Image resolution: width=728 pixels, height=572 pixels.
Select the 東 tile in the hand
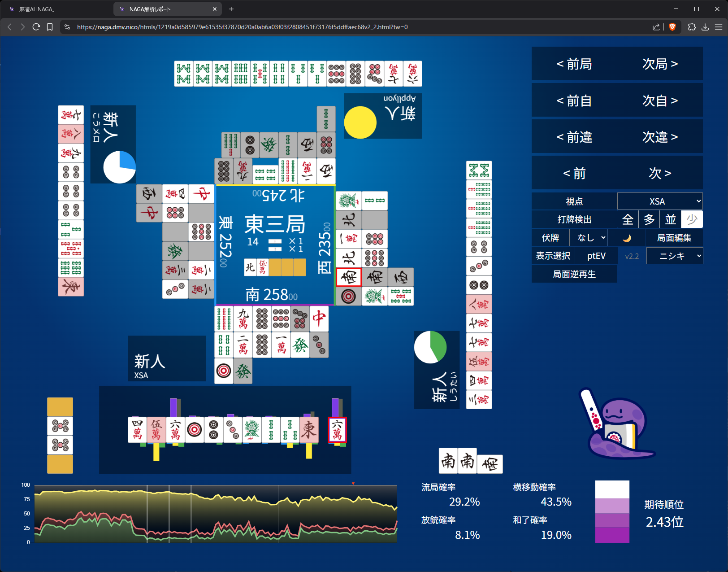[x=309, y=430]
